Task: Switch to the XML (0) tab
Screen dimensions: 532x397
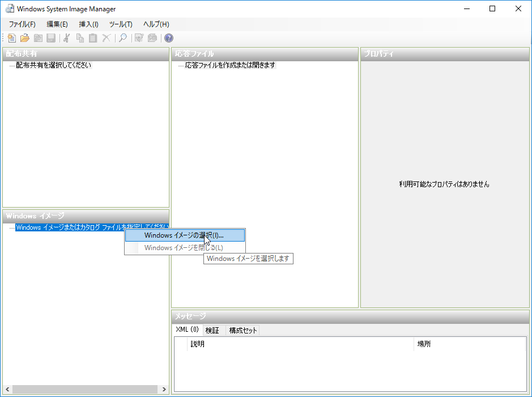Action: click(x=188, y=330)
